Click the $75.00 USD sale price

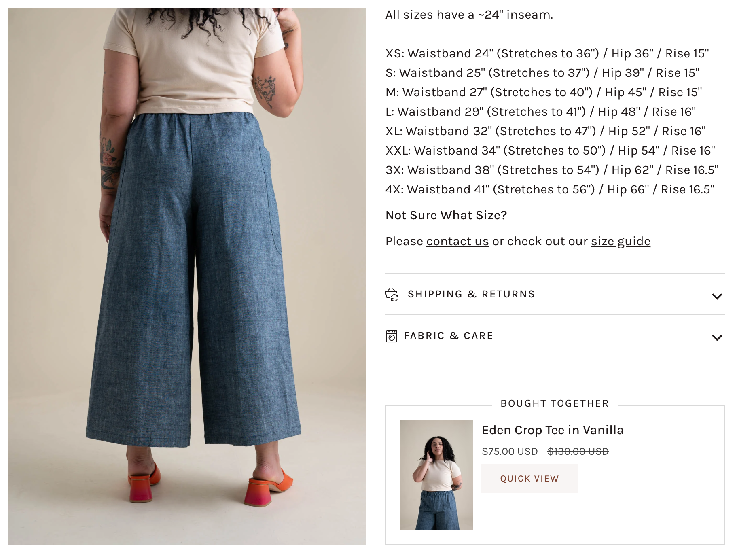coord(510,452)
